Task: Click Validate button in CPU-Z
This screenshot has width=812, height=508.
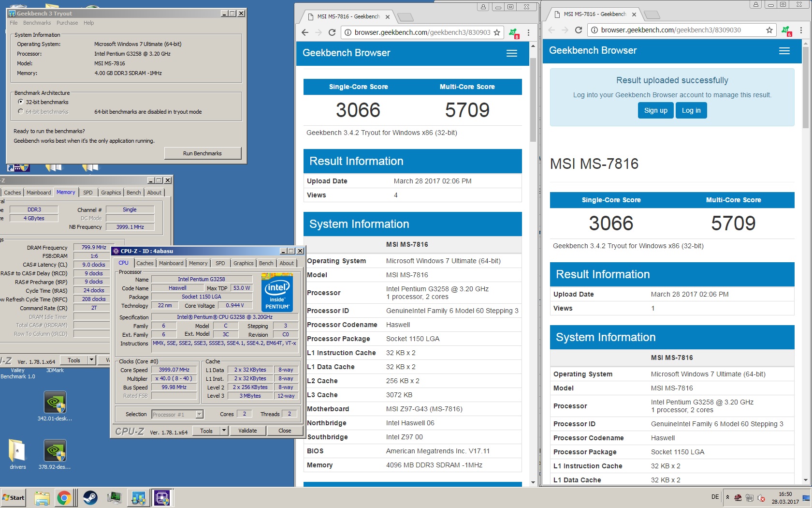Action: click(x=247, y=431)
